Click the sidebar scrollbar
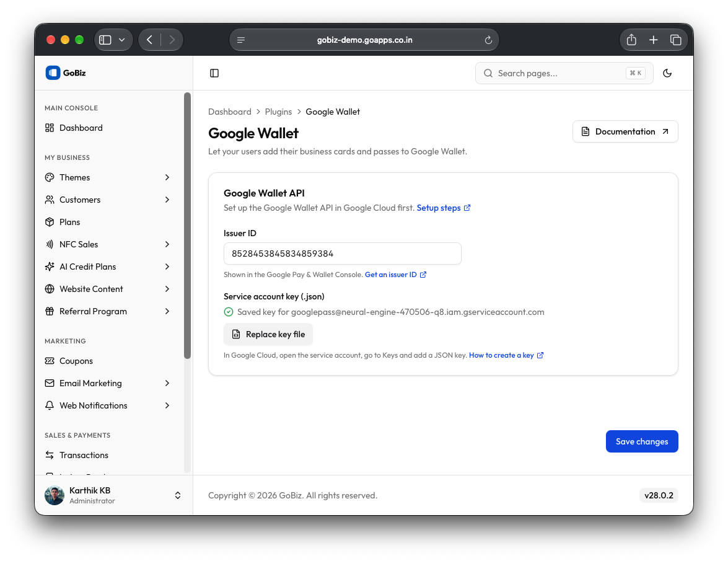Image resolution: width=728 pixels, height=561 pixels. pyautogui.click(x=188, y=226)
